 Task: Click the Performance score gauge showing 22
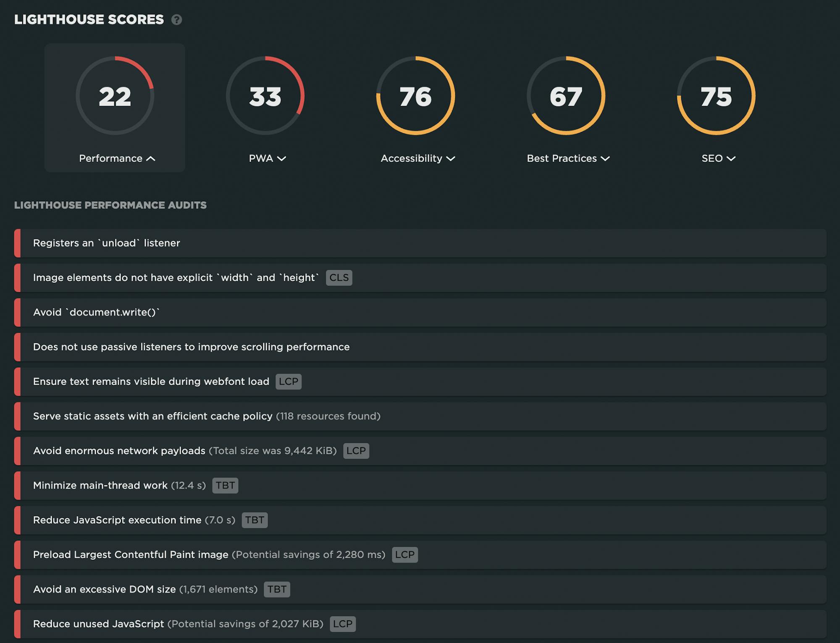[115, 96]
